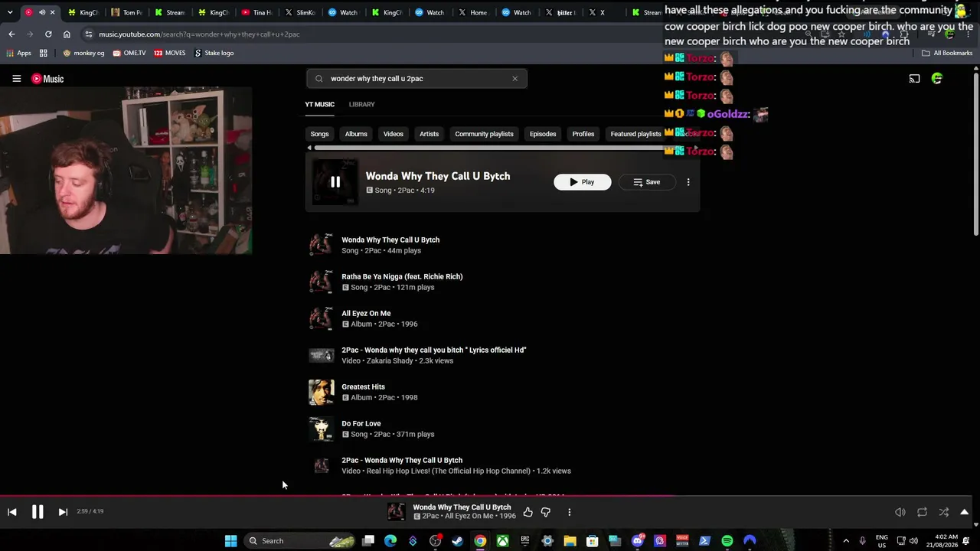
Task: Click the magnifier icon in the search box
Action: coord(319,78)
